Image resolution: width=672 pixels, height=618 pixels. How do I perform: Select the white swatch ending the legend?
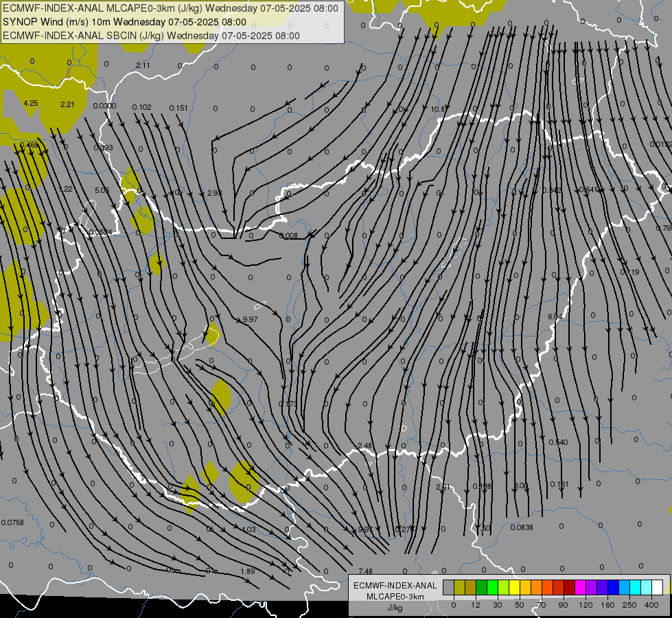[658, 587]
